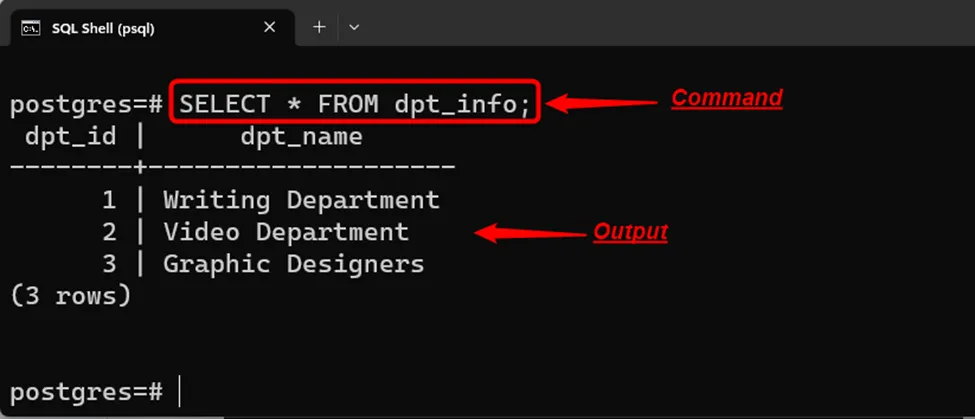Click the "(3 rows)" result count
Screen dimensions: 975x419
(x=70, y=296)
